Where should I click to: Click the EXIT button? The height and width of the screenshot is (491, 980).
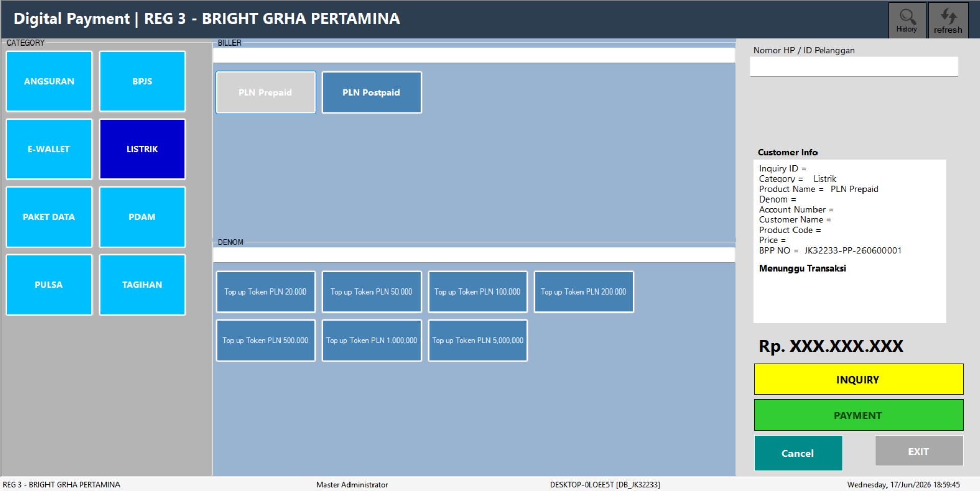pyautogui.click(x=919, y=451)
